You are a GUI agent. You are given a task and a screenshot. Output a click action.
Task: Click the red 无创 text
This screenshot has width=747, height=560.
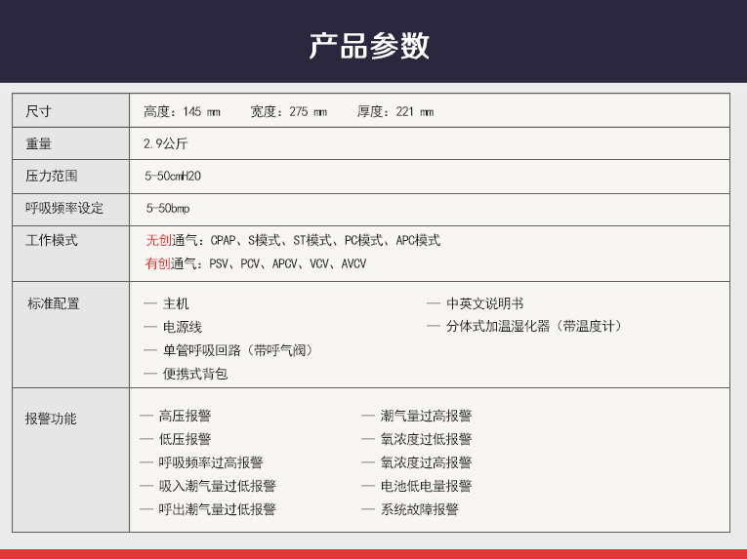click(158, 240)
